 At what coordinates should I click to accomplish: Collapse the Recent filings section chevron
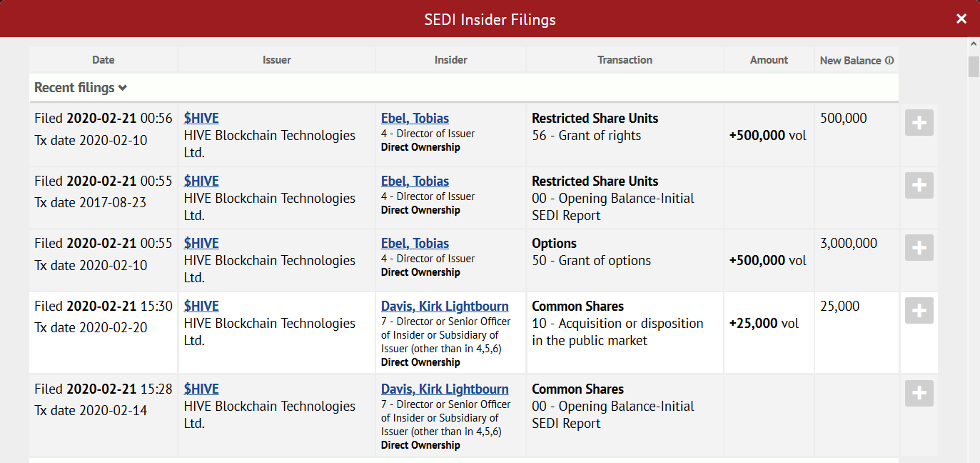pos(123,88)
